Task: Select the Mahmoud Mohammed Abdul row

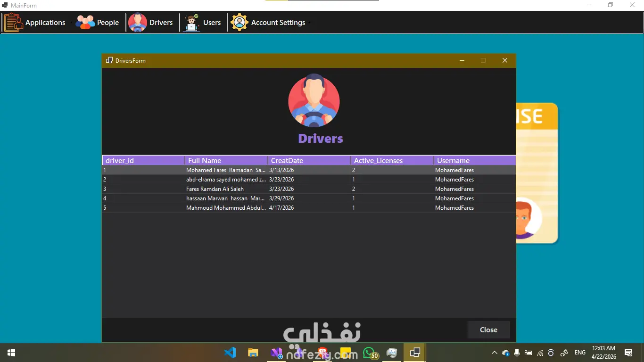Action: coord(309,208)
